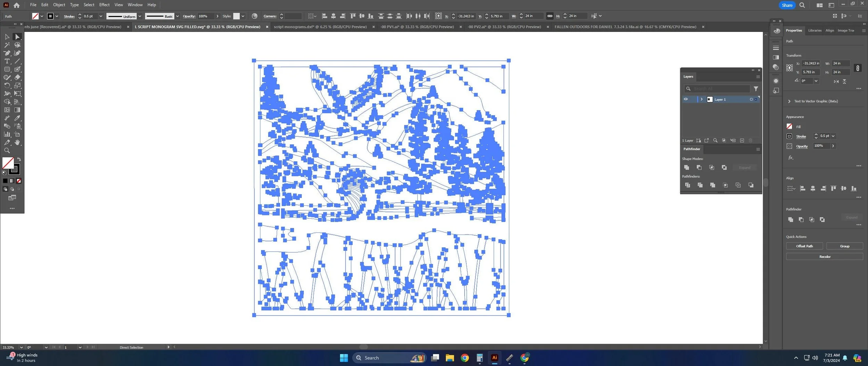
Task: Open the Properties panel rotation angle dropdown
Action: click(816, 81)
